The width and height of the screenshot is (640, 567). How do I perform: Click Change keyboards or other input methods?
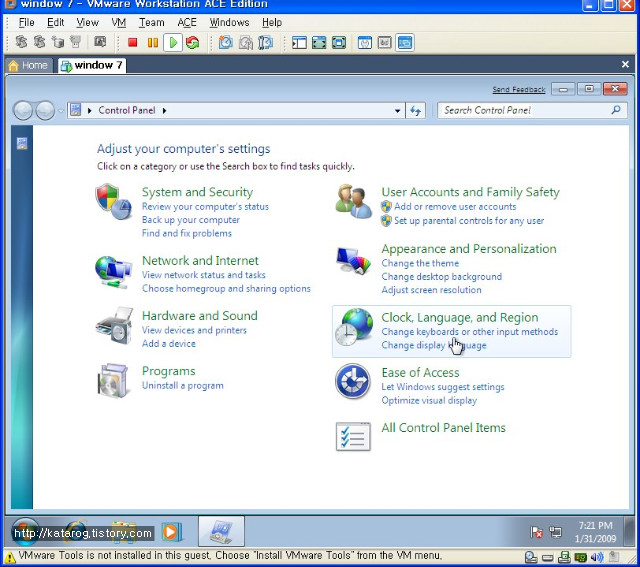[469, 332]
